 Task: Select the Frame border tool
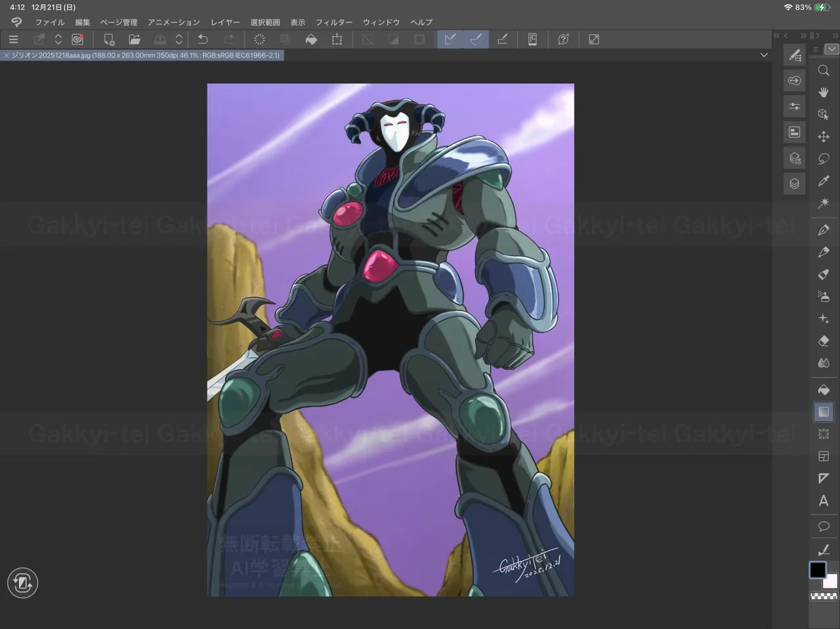point(824,457)
